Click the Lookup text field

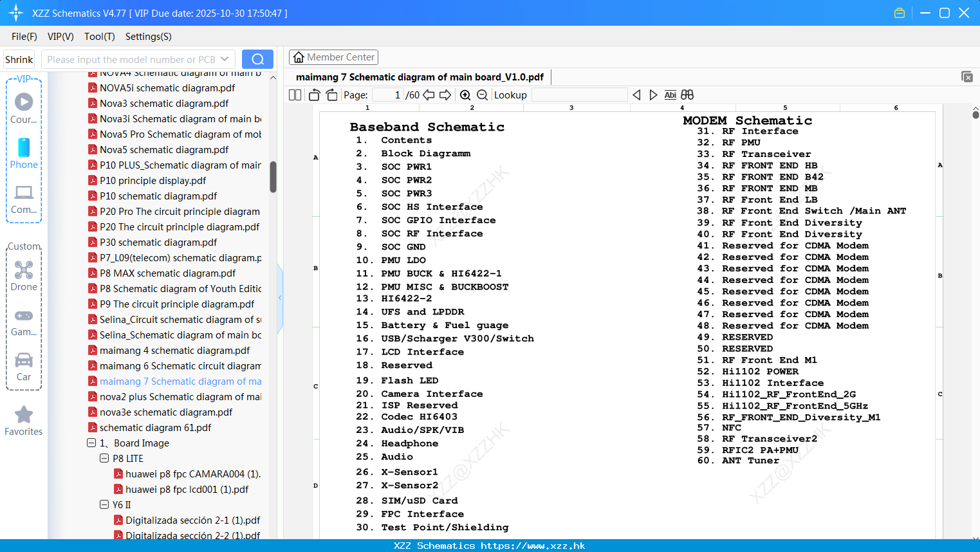click(579, 95)
